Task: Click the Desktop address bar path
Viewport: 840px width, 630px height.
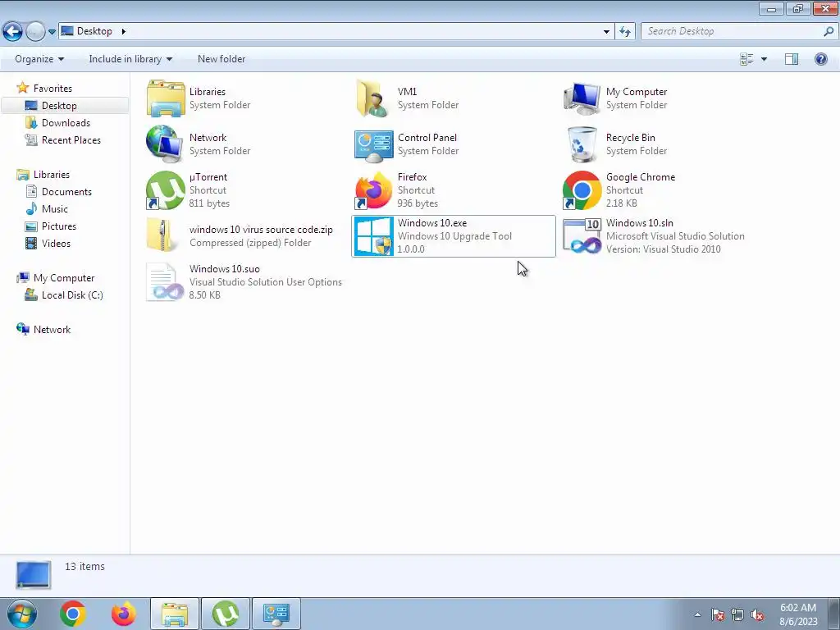Action: click(x=94, y=31)
